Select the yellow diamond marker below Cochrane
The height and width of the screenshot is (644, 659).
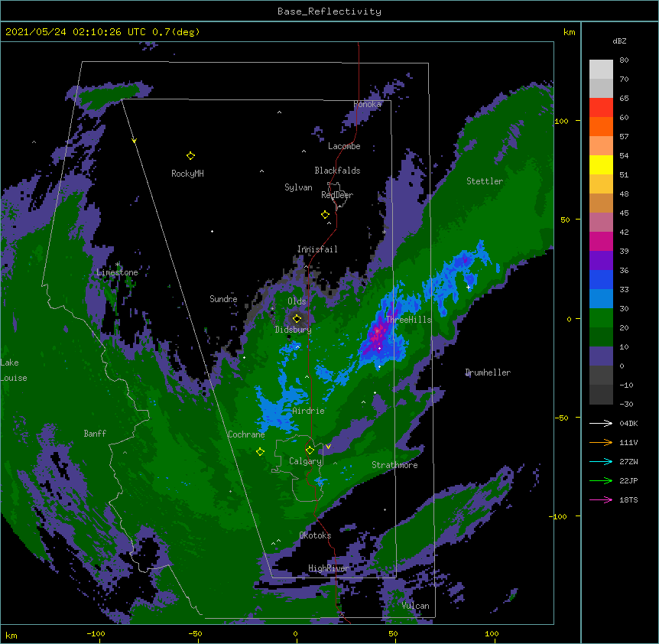pos(260,452)
